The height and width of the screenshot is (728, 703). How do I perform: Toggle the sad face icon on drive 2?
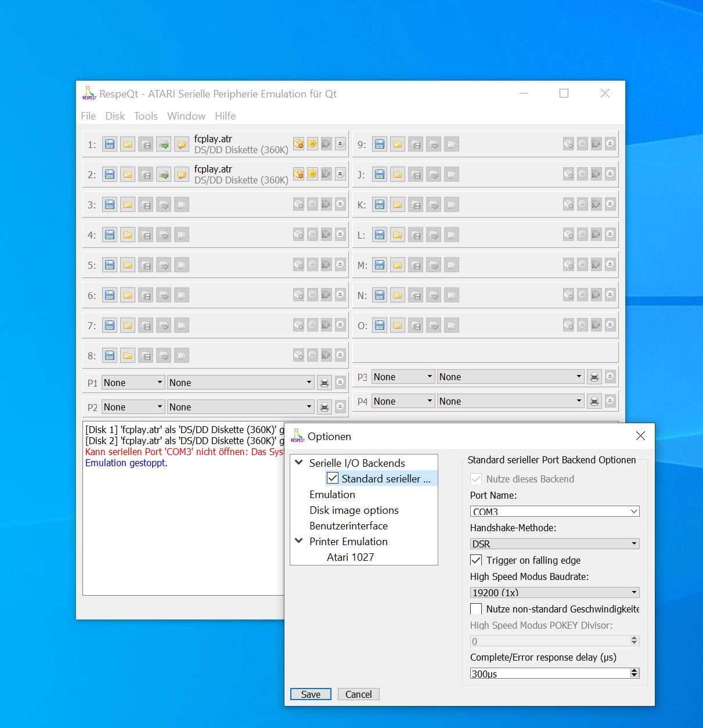click(312, 174)
